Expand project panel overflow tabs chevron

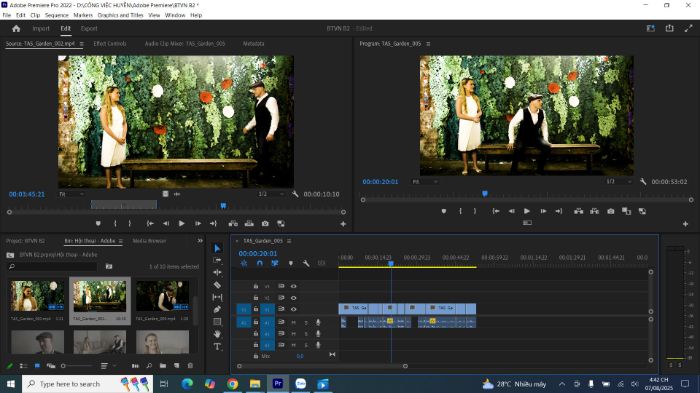[200, 241]
